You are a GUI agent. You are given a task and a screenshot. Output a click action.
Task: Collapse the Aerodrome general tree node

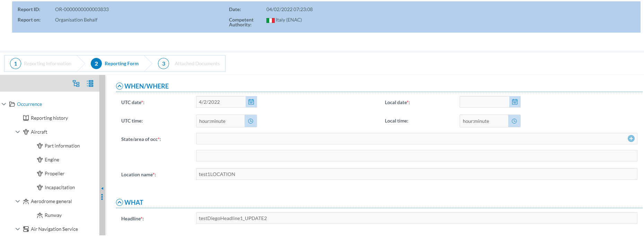[18, 201]
